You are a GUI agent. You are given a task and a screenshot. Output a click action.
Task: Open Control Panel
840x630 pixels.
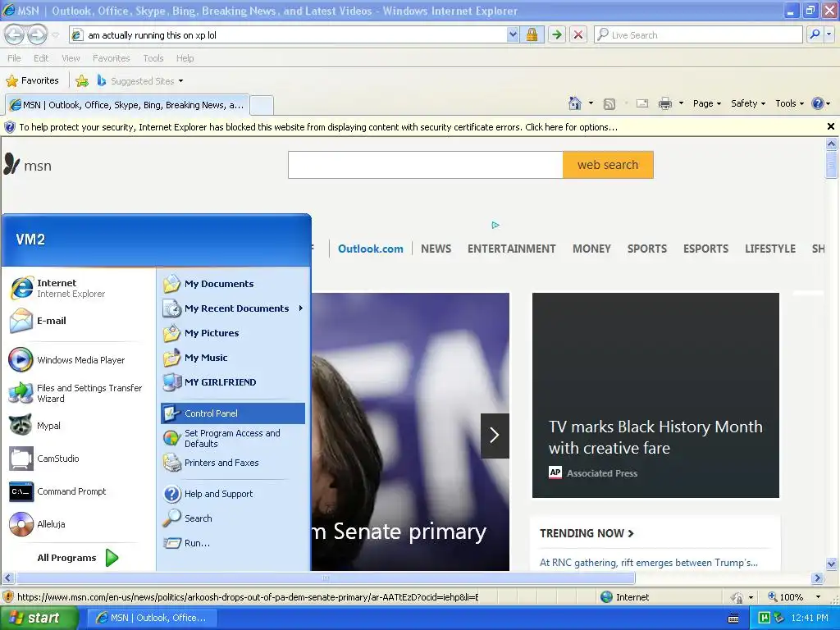[233, 413]
